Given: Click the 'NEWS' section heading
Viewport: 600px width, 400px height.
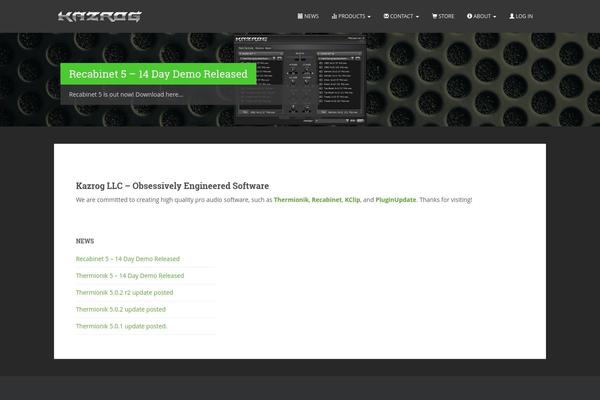Looking at the screenshot, I should point(85,241).
